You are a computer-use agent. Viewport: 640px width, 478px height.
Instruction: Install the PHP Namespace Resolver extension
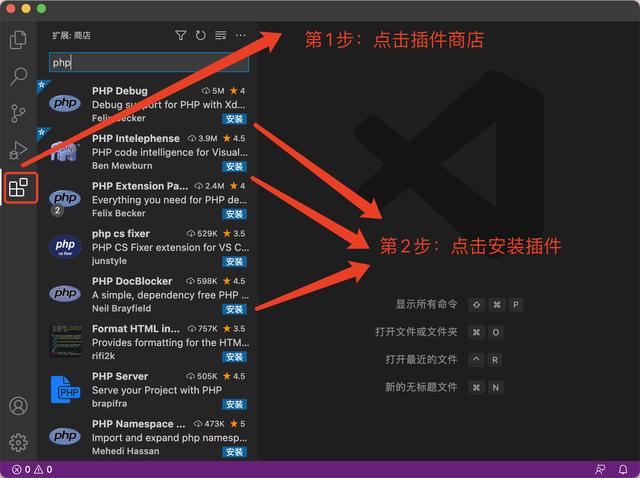(234, 452)
